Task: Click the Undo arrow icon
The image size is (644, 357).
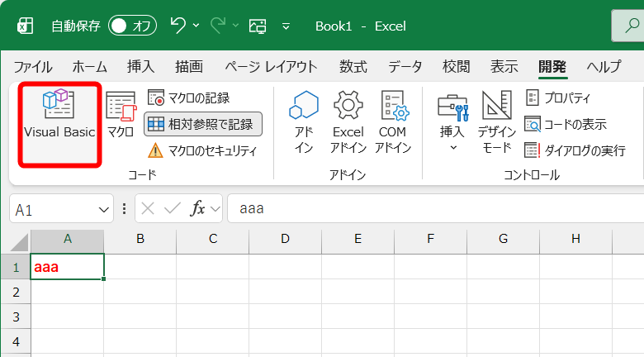Action: coord(178,26)
